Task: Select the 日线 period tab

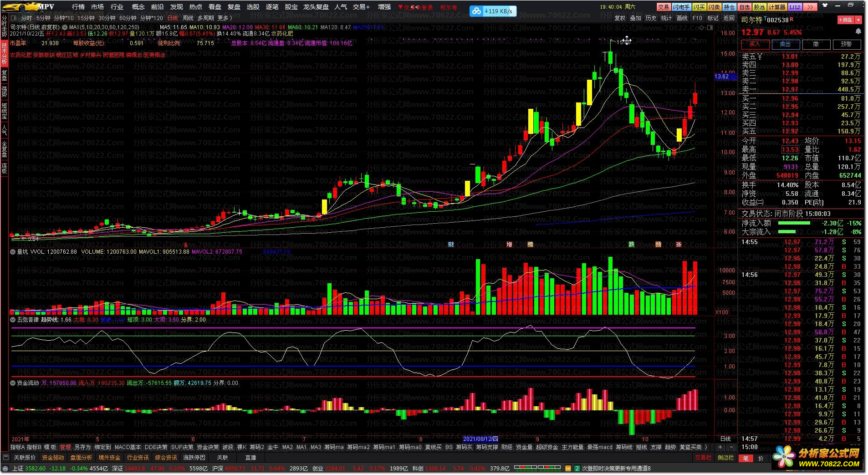Action: pyautogui.click(x=173, y=18)
